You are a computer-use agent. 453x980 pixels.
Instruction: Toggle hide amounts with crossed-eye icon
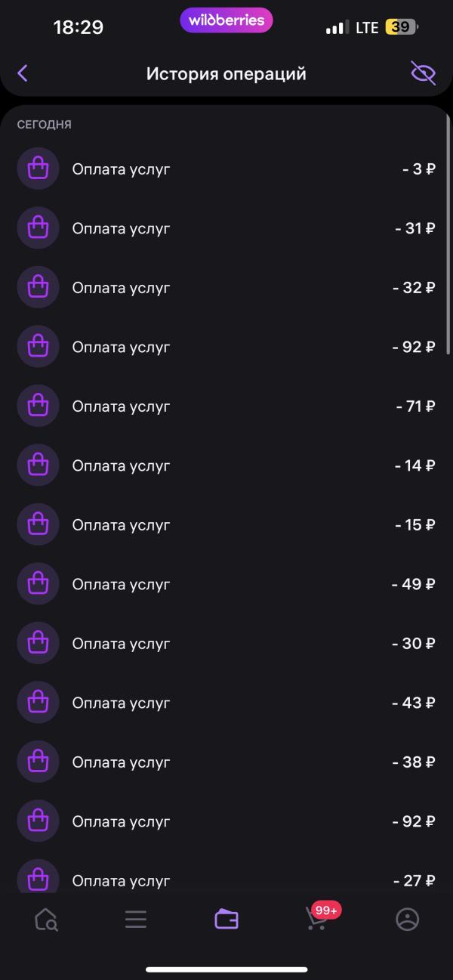click(x=423, y=73)
